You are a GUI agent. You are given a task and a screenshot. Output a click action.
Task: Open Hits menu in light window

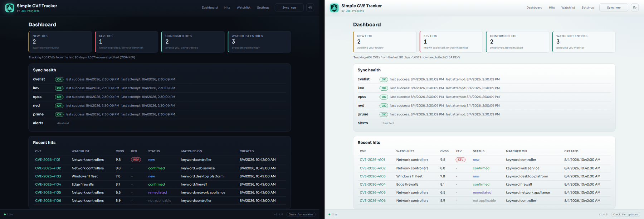(x=552, y=8)
